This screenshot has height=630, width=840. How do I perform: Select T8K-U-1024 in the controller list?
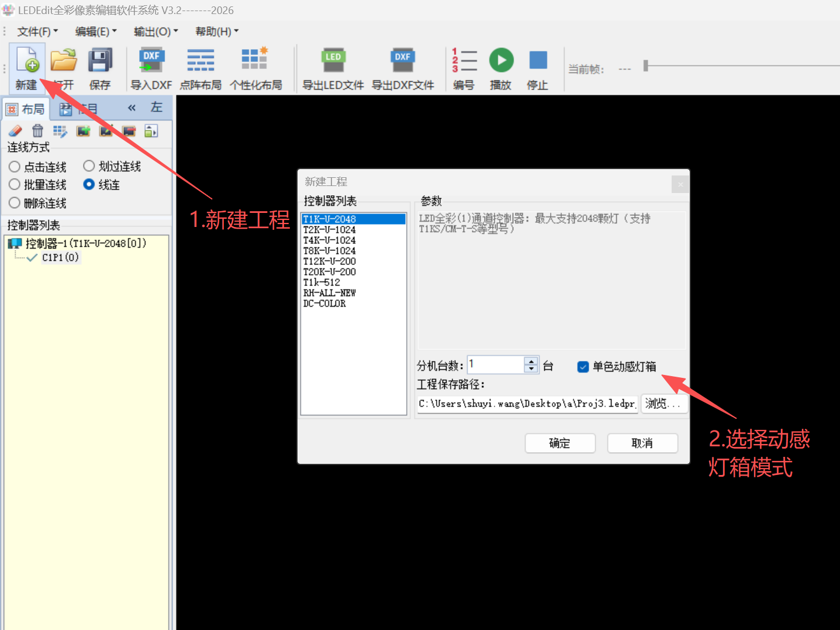pyautogui.click(x=329, y=250)
